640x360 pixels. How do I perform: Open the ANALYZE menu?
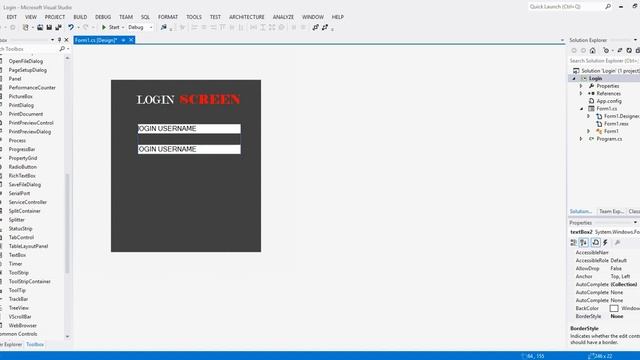coord(283,17)
